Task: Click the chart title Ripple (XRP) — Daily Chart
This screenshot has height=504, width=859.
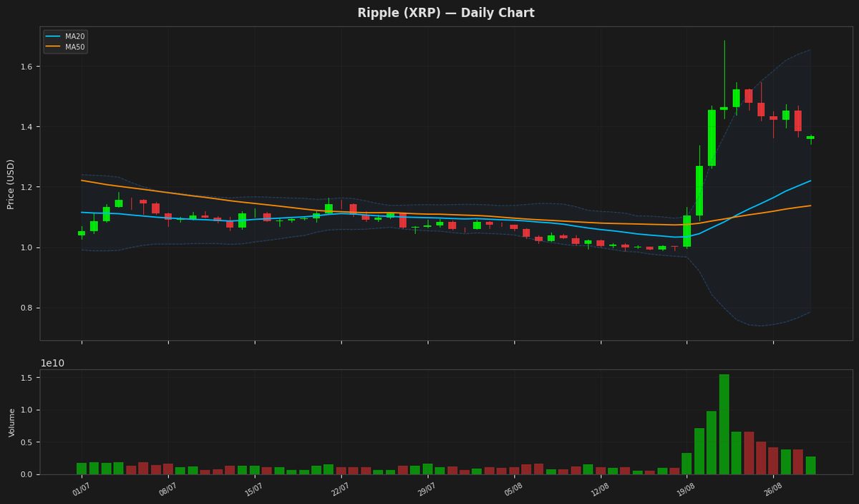Action: (x=446, y=13)
